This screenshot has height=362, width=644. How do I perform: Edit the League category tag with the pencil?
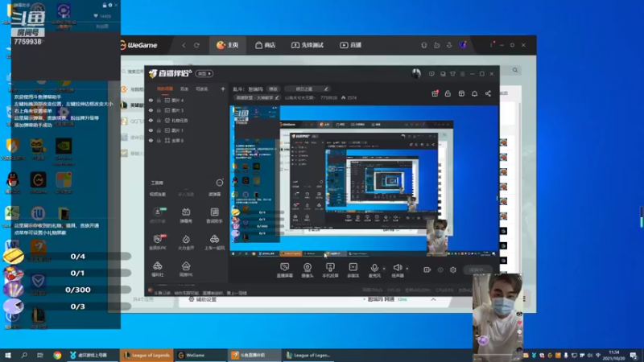click(277, 97)
